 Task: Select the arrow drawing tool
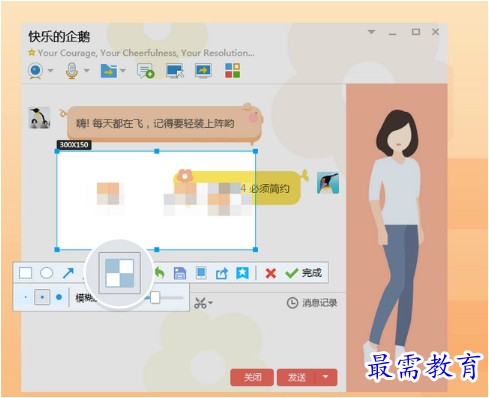pyautogui.click(x=68, y=273)
